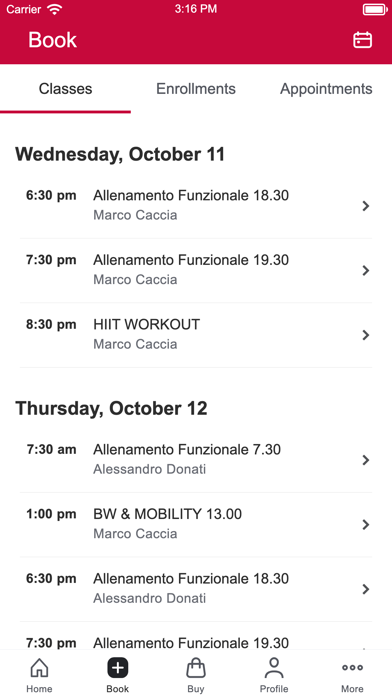The image size is (392, 696).
Task: Open Thursday 6:30 pm Allenamento Funzionale 18.30
Action: click(196, 589)
